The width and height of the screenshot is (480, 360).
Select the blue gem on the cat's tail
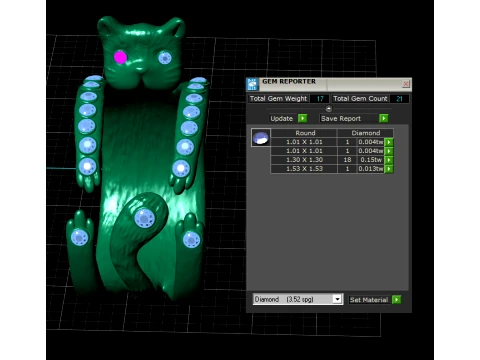(x=145, y=218)
